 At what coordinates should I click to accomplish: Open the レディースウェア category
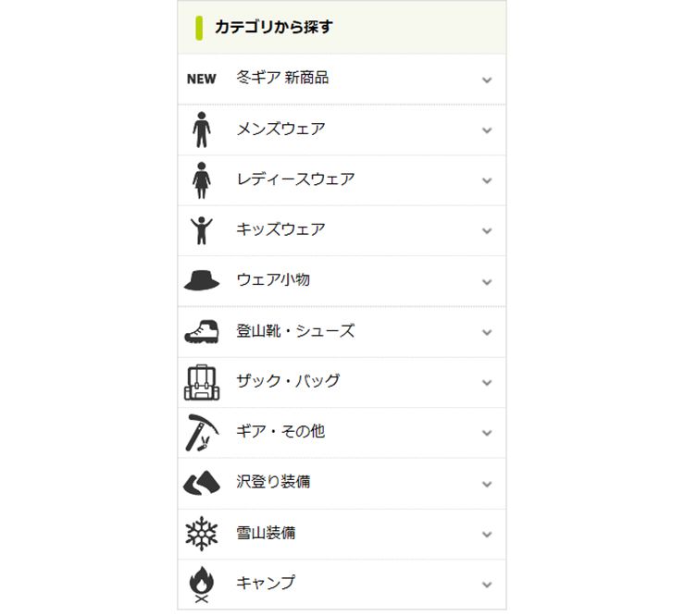point(295,179)
